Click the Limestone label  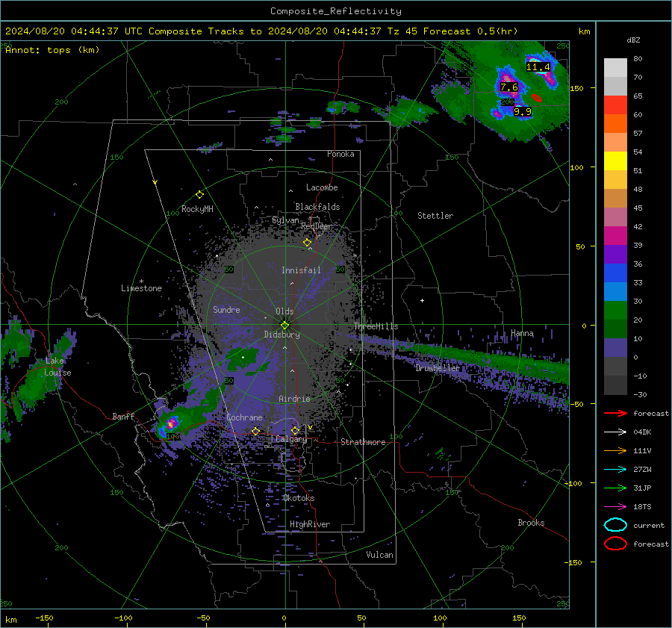[141, 288]
